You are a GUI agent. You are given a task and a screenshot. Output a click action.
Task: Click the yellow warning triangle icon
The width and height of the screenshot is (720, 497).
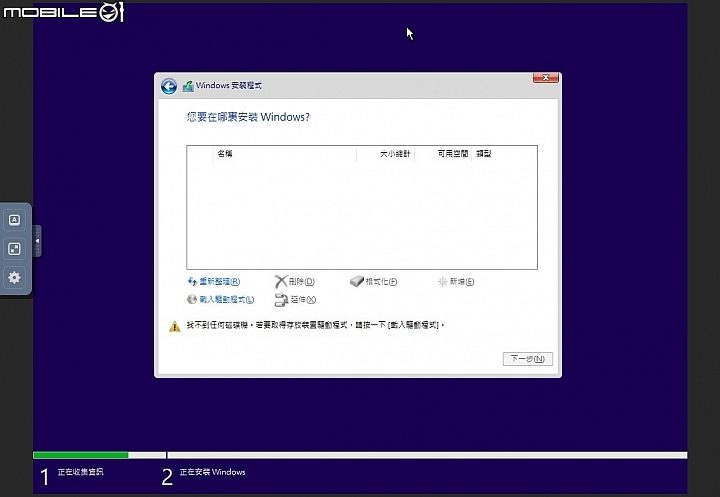(174, 326)
